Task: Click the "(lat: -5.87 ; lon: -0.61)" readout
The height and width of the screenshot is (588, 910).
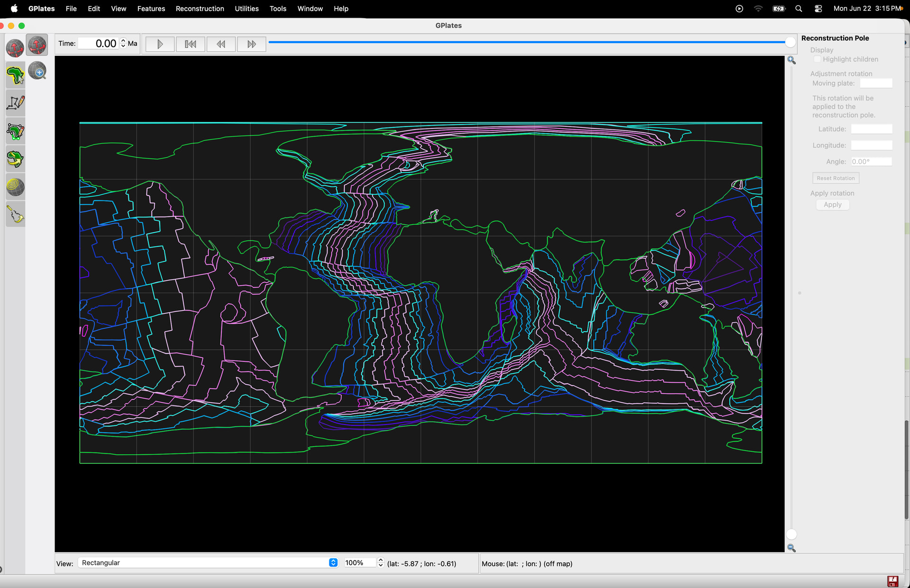Action: (421, 563)
